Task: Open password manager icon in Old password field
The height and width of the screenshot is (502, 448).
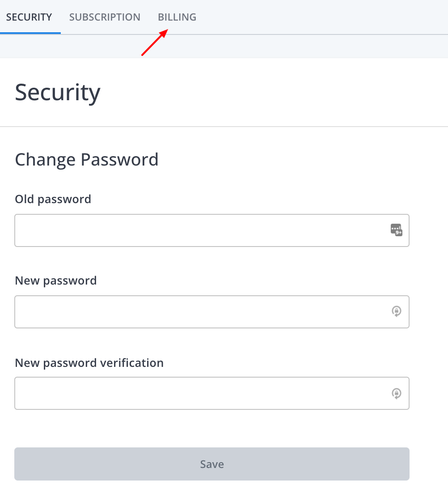Action: [396, 230]
